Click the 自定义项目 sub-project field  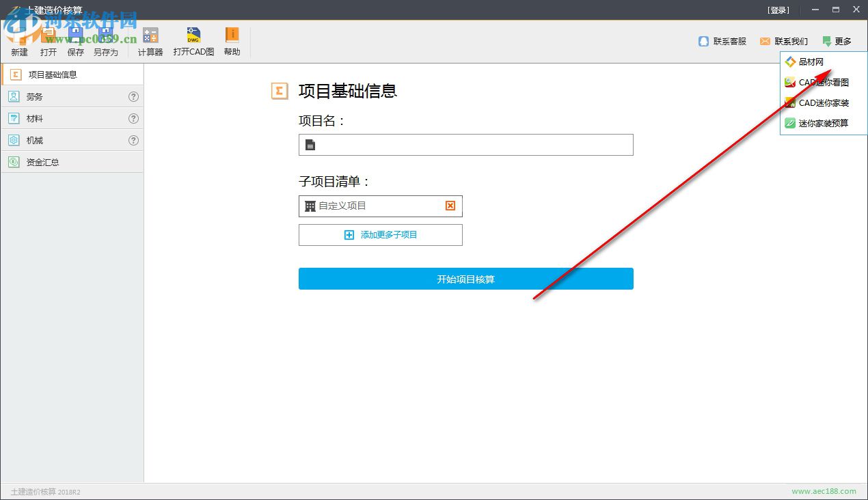point(381,206)
